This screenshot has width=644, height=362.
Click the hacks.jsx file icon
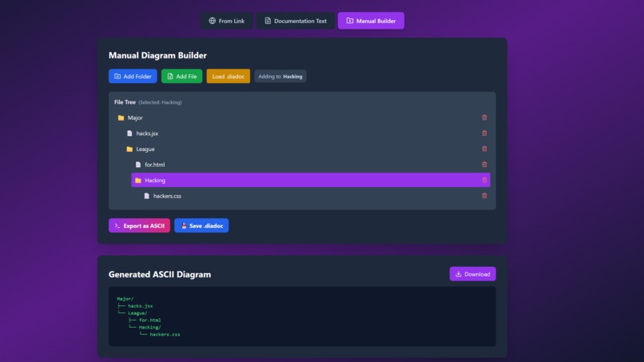pyautogui.click(x=129, y=133)
